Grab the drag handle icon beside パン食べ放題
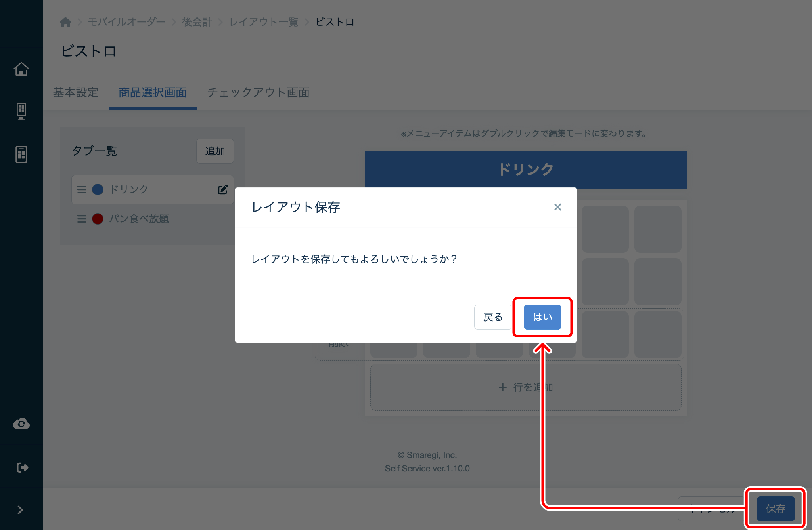 click(81, 219)
